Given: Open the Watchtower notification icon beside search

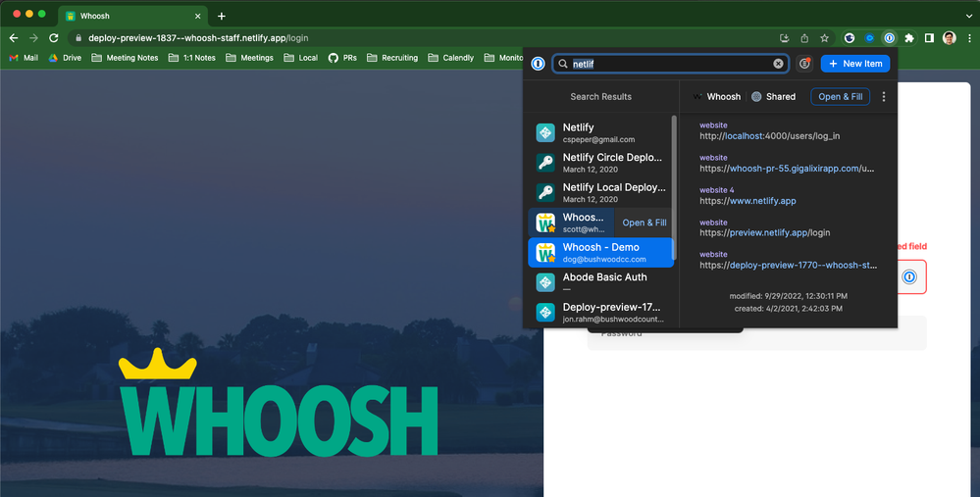Looking at the screenshot, I should tap(804, 64).
